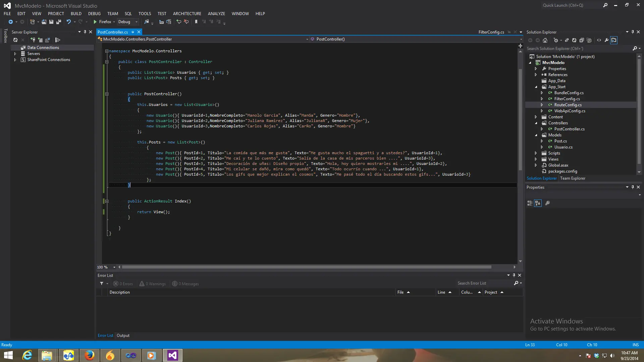Screen dimensions: 644x362
Task: Expand the Servers node in Server Explorer
Action: click(15, 54)
